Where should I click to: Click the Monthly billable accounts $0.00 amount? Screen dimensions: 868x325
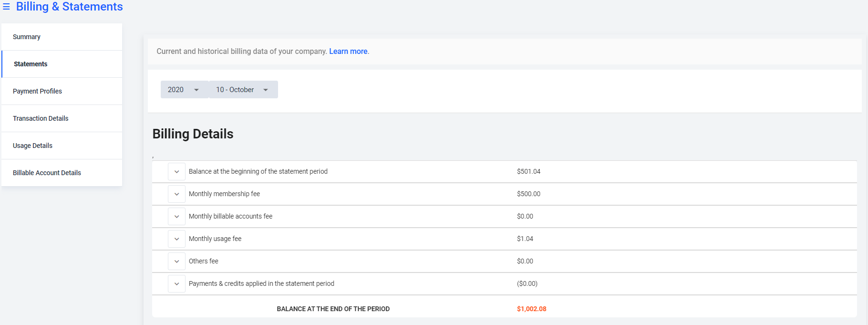tap(525, 216)
